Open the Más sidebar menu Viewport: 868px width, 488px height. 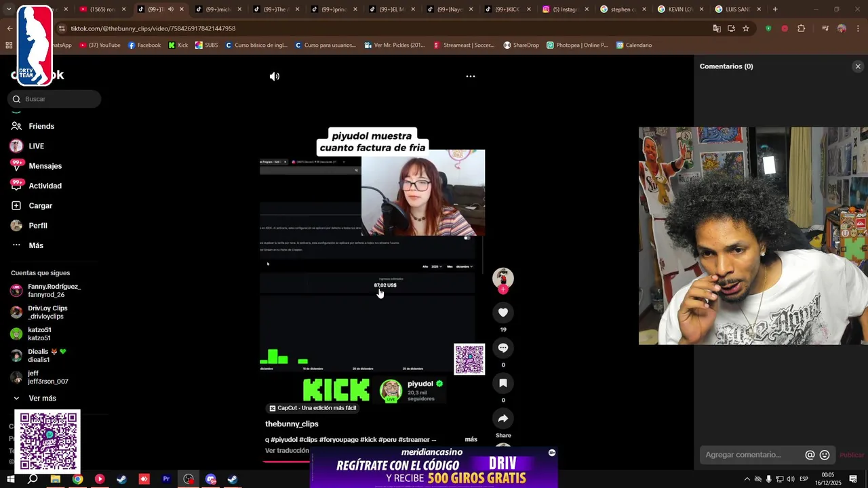(27, 245)
